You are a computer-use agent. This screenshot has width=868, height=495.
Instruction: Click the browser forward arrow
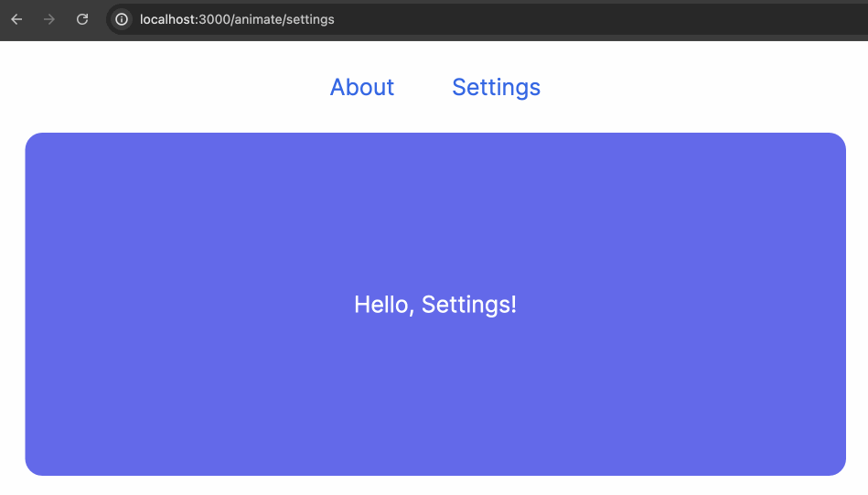click(49, 19)
